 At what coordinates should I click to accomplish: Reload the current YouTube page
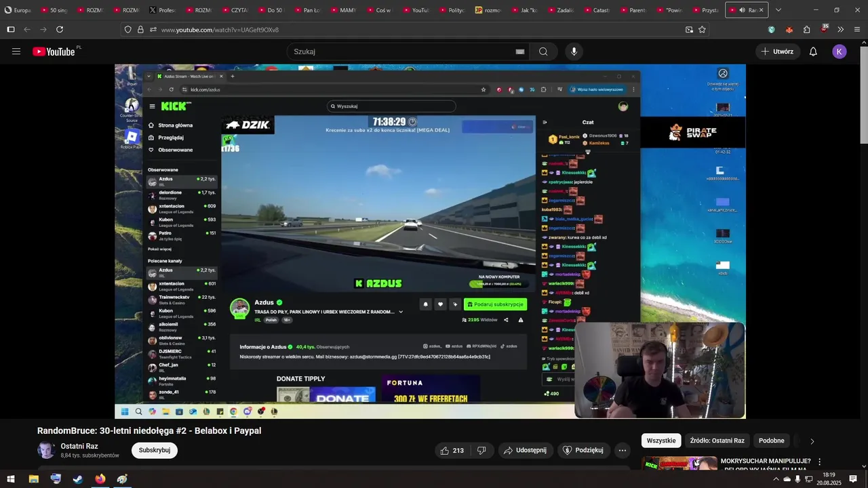pyautogui.click(x=60, y=30)
